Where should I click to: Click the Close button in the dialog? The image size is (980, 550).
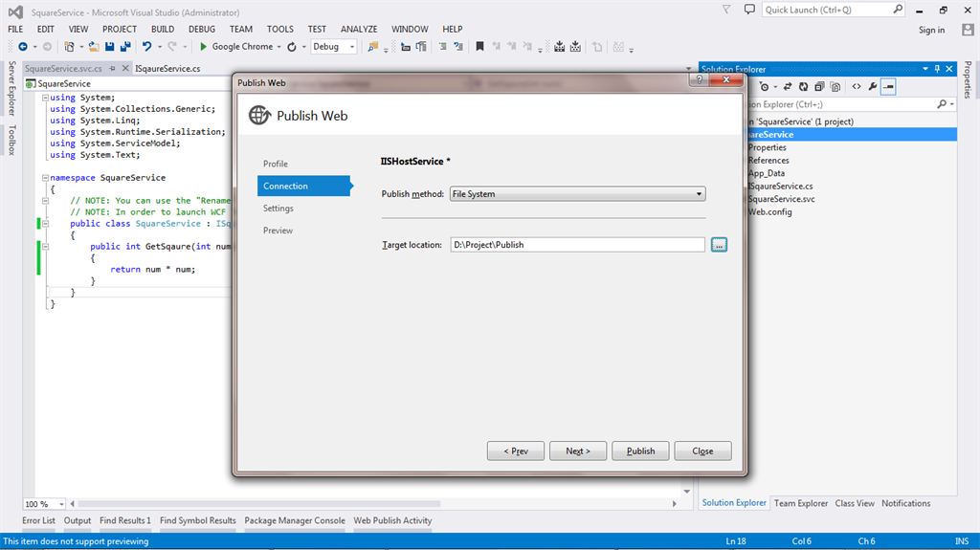click(703, 451)
